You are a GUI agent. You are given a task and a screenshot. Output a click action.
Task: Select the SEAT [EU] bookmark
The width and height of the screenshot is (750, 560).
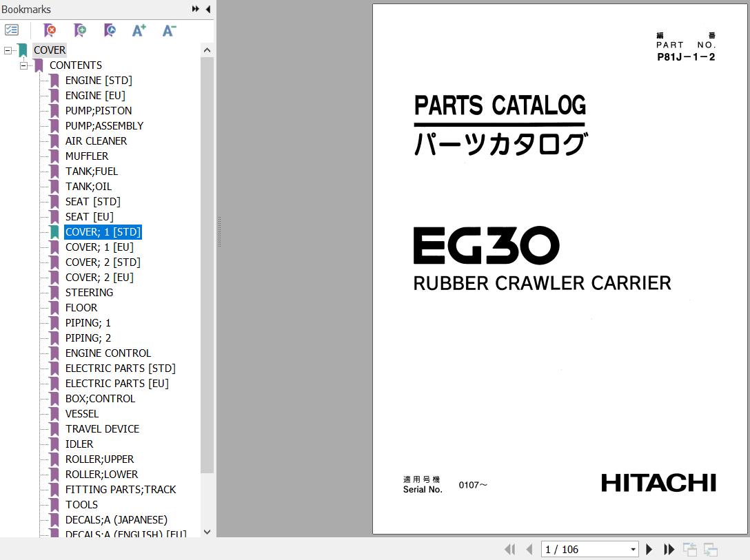(90, 217)
